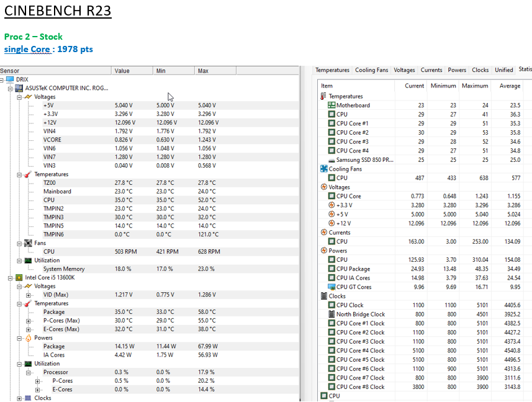Screen dimensions: 532x402
Task: Collapse the motherboard Voltages group
Action: coord(19,97)
